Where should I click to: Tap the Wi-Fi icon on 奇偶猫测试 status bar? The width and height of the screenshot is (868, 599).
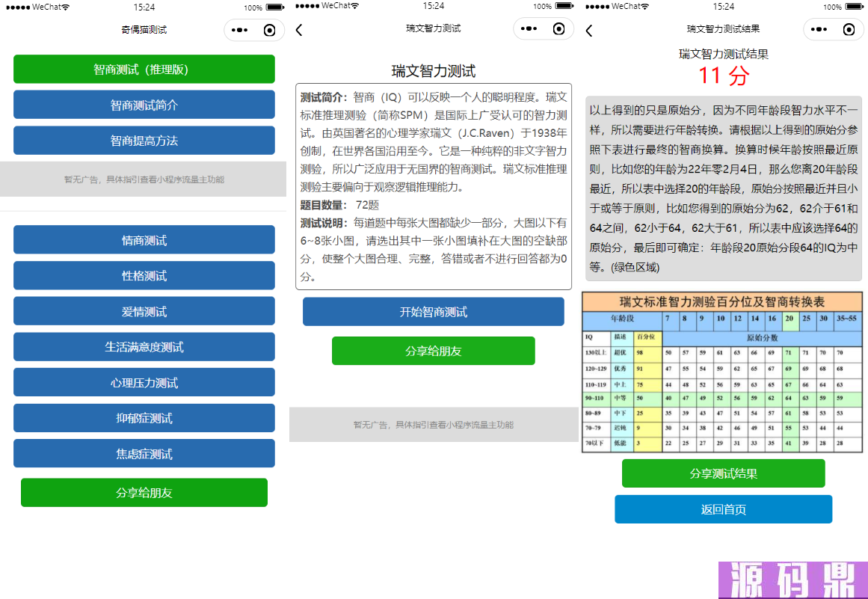point(65,7)
